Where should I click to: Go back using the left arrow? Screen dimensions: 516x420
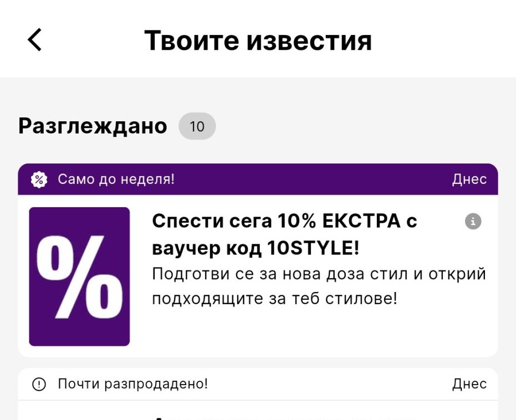coord(34,40)
